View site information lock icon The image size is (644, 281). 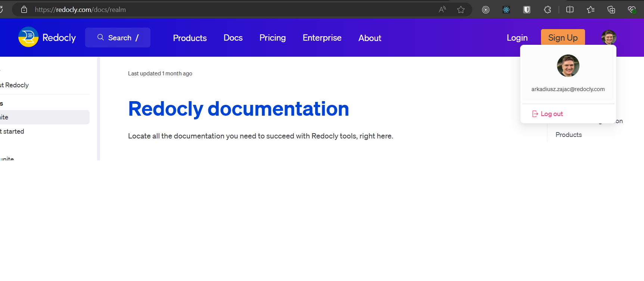pos(24,10)
